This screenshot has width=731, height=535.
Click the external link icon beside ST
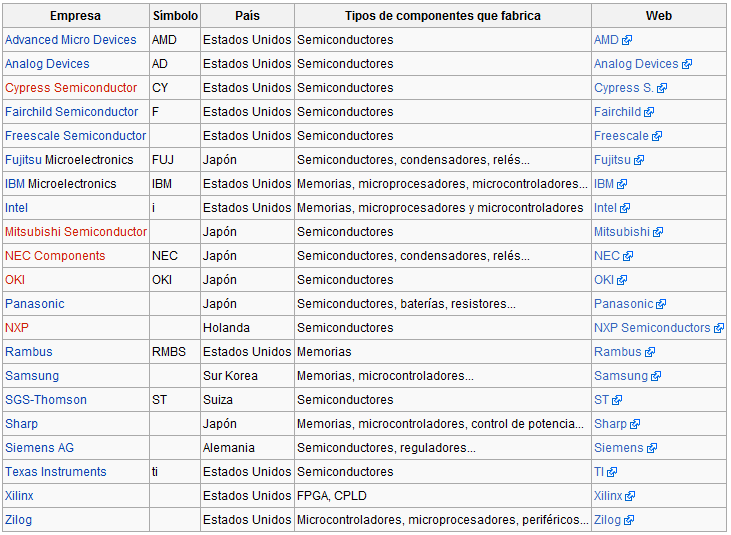click(x=617, y=400)
